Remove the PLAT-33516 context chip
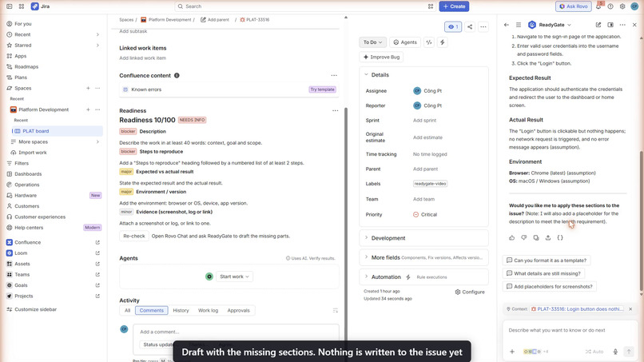 pyautogui.click(x=630, y=309)
